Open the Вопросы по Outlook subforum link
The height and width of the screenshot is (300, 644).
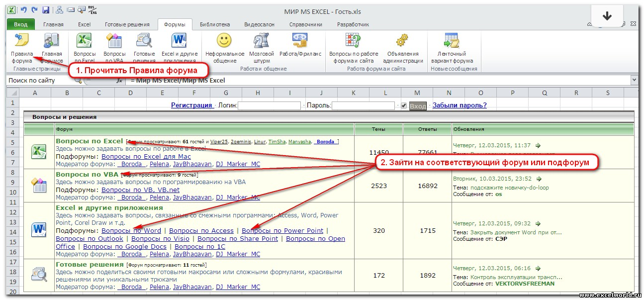90,239
